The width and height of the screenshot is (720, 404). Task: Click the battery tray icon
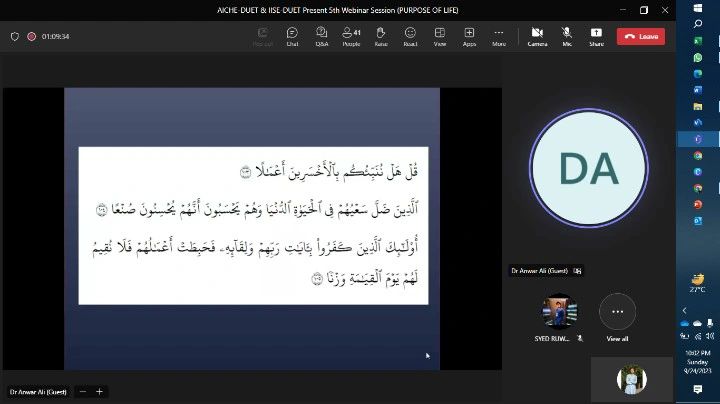pos(685,336)
